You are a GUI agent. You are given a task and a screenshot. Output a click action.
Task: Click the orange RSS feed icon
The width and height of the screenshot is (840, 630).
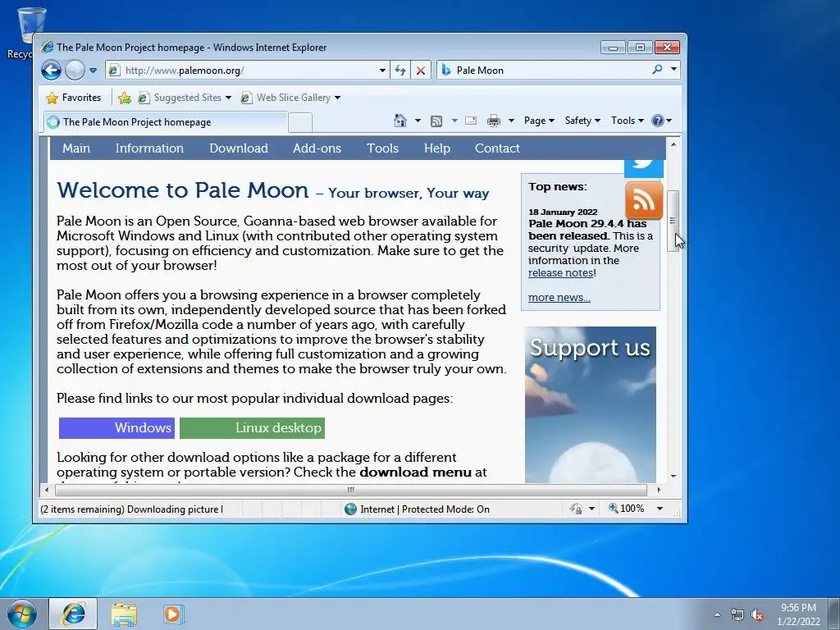tap(644, 200)
